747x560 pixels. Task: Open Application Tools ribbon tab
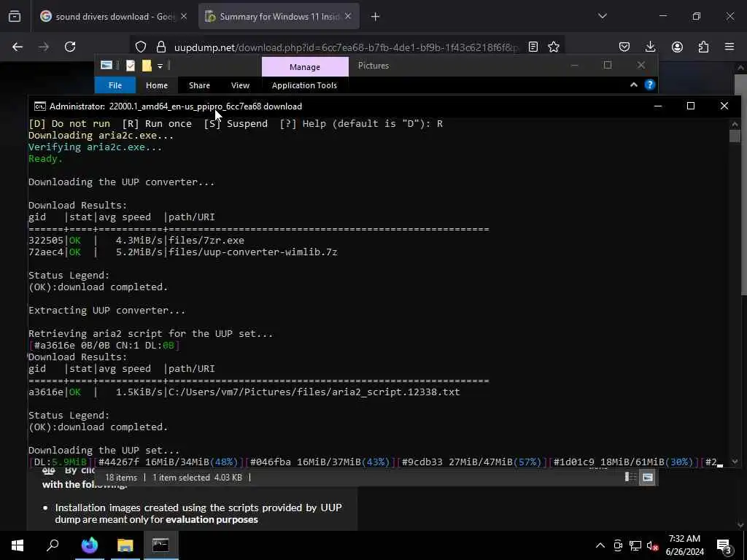point(304,85)
